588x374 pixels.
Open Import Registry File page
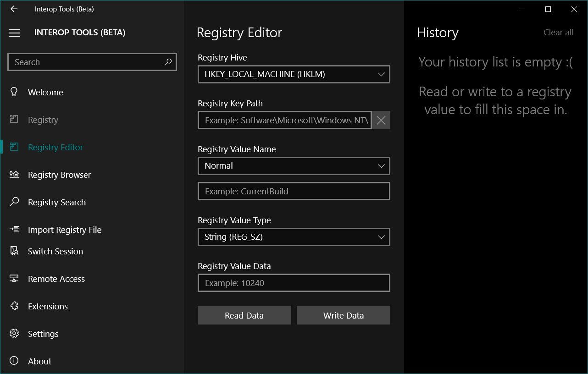(x=92, y=230)
